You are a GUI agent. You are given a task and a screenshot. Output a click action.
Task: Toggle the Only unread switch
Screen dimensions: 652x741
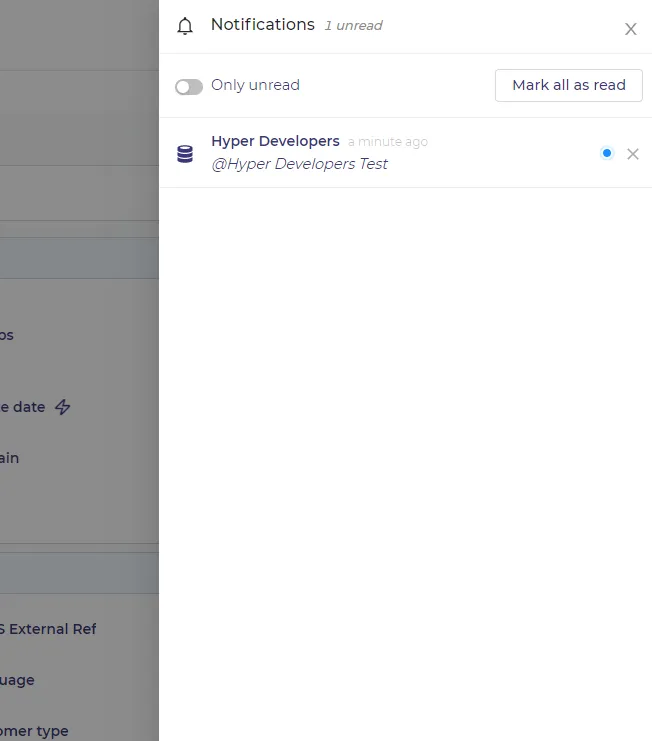coord(189,86)
